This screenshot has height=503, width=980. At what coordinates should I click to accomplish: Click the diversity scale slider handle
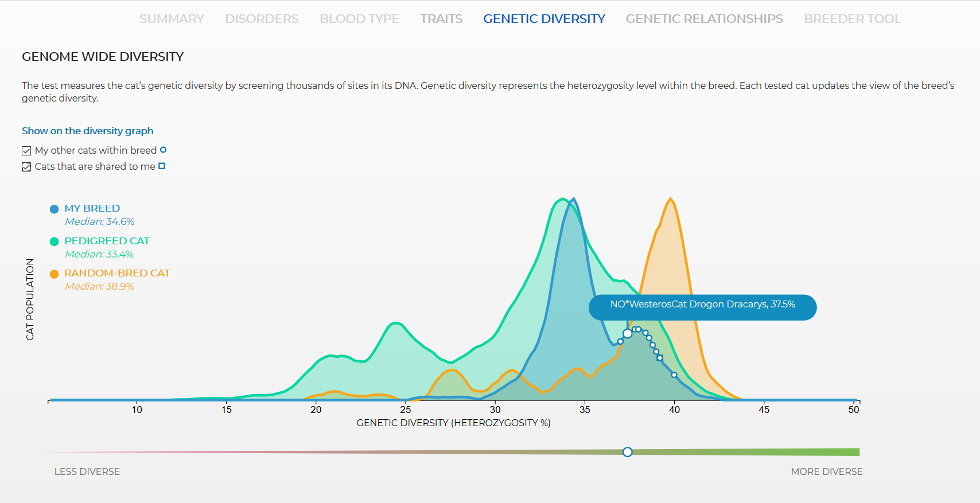[x=628, y=452]
